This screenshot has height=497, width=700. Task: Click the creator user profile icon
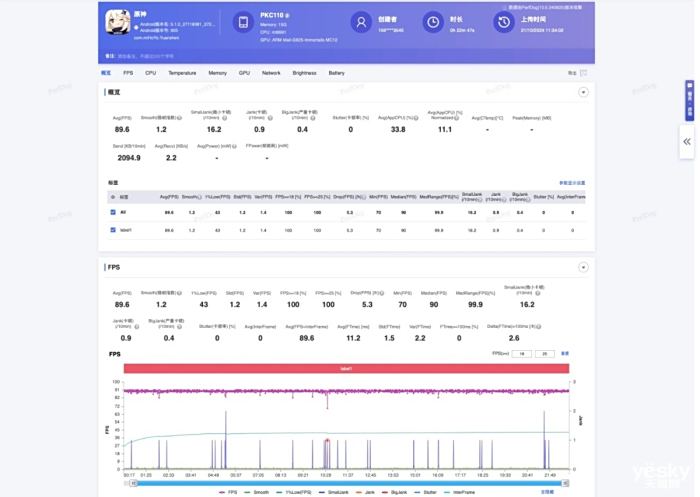[x=361, y=21]
